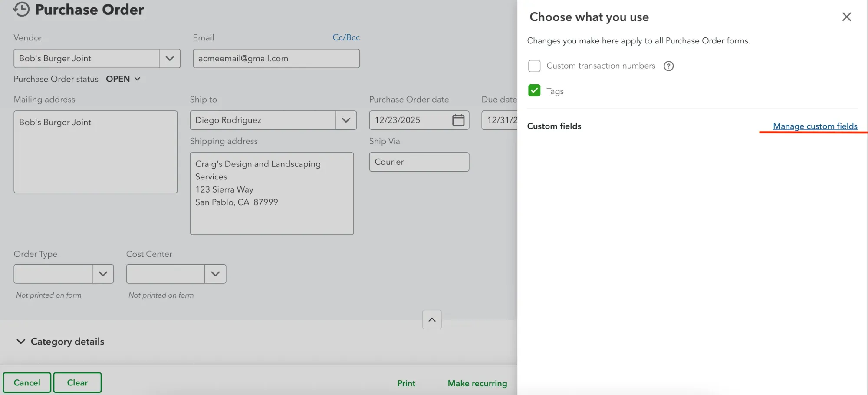Click the help icon beside Custom transaction numbers

pos(668,66)
